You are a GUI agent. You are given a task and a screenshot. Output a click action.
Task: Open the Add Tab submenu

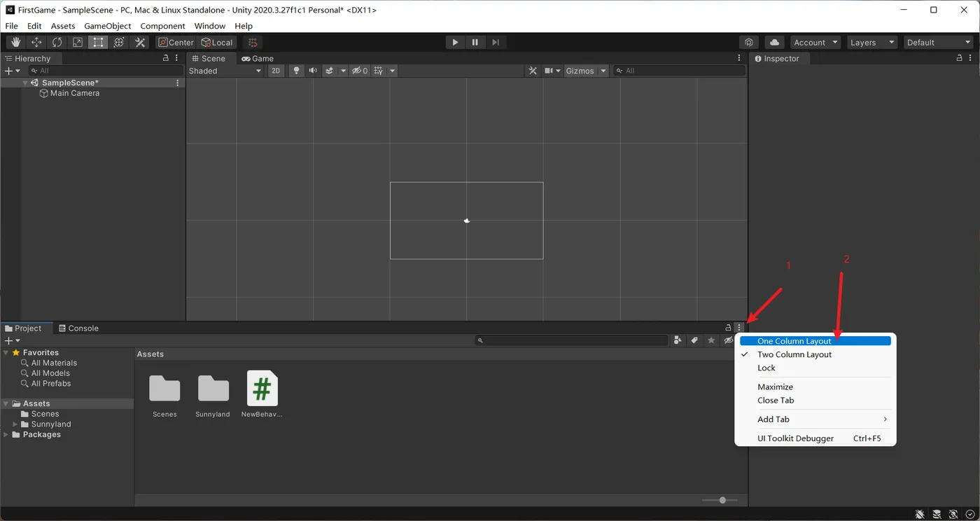pos(815,419)
